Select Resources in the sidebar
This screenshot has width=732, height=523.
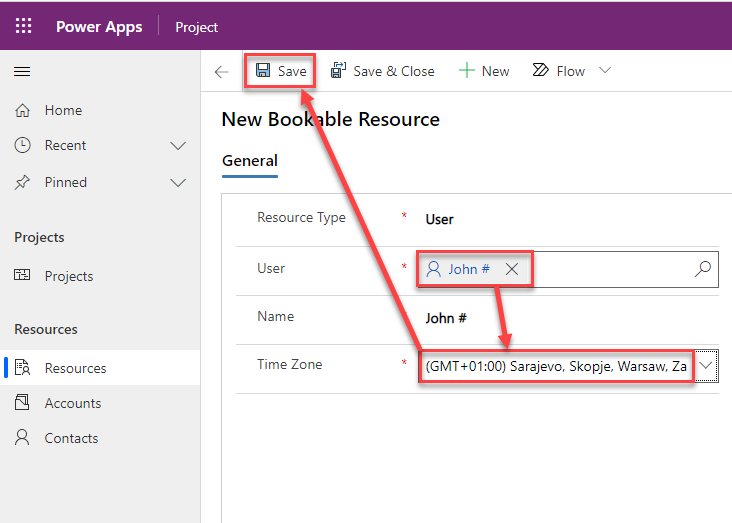(x=75, y=368)
